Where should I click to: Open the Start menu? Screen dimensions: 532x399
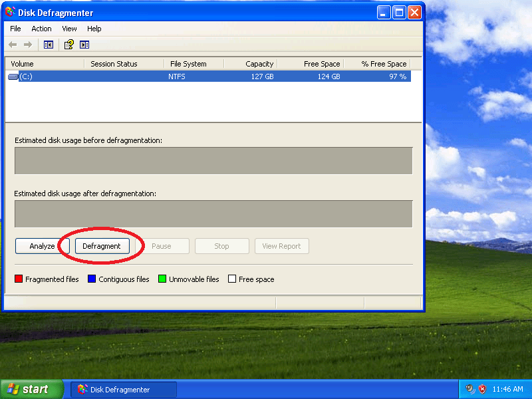30,389
